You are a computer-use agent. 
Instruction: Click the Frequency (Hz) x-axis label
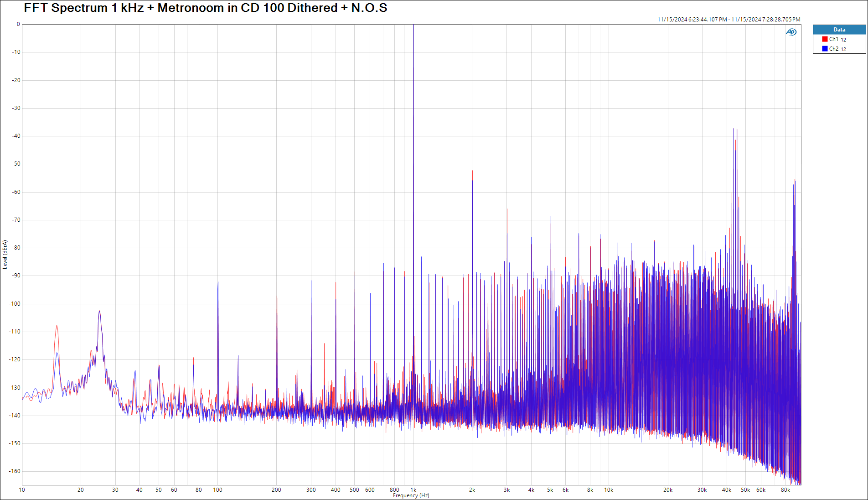[x=411, y=495]
